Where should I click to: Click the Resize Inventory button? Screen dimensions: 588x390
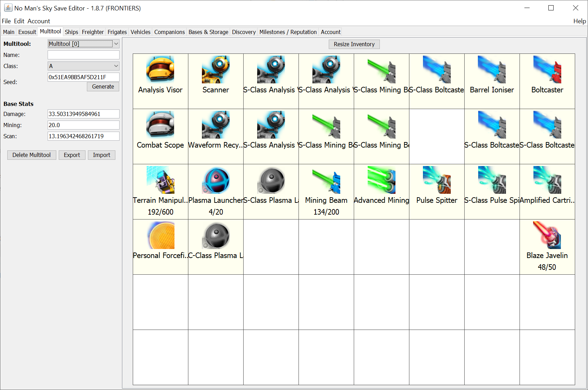354,44
